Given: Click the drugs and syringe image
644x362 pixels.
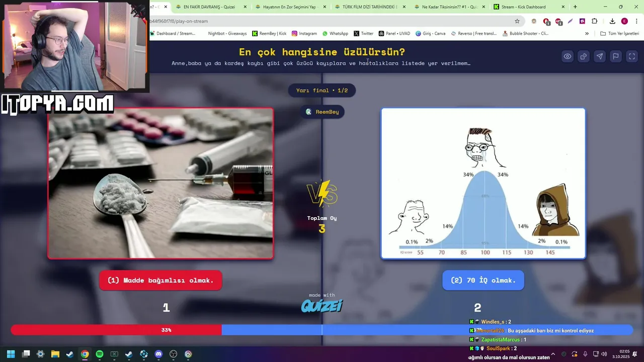Looking at the screenshot, I should [160, 184].
